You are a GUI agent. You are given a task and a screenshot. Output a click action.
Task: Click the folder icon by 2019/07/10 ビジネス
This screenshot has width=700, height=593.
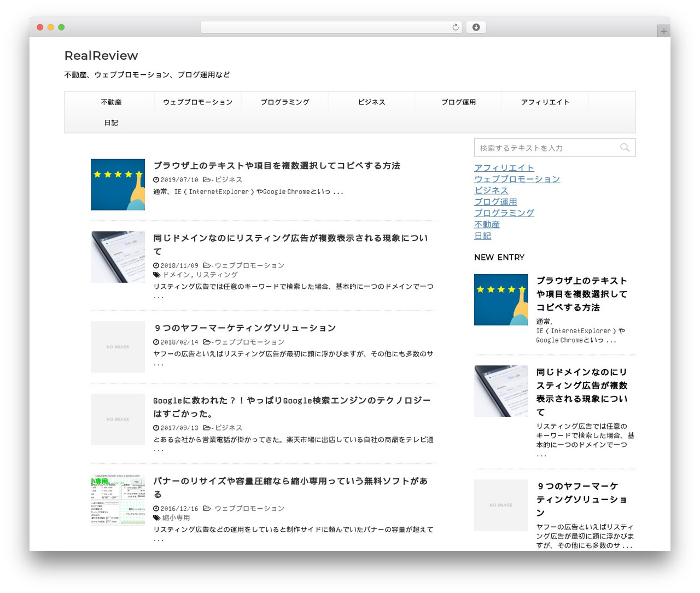tap(207, 179)
